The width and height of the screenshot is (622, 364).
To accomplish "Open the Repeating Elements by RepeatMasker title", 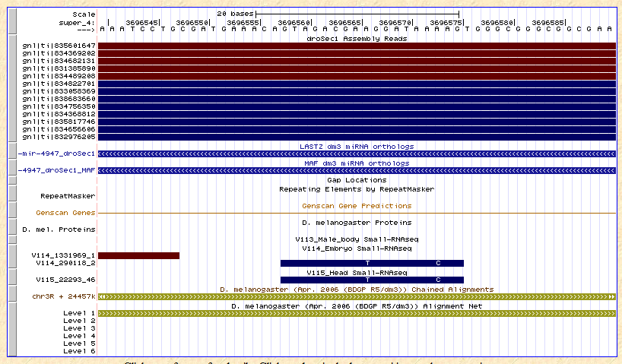I will click(357, 188).
